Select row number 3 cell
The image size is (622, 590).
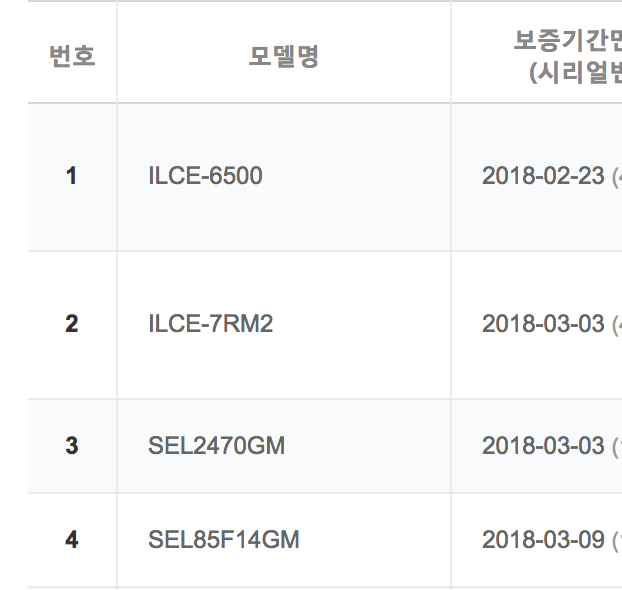click(71, 446)
